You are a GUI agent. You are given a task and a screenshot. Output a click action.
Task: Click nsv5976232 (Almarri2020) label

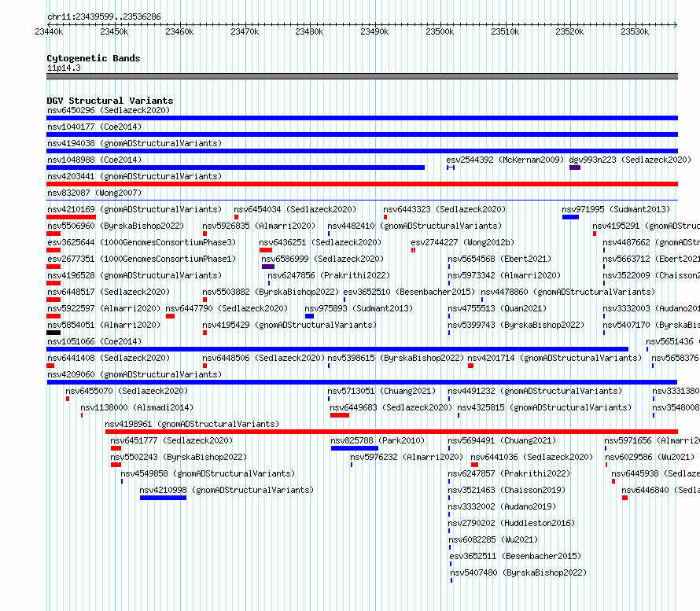[x=407, y=457]
